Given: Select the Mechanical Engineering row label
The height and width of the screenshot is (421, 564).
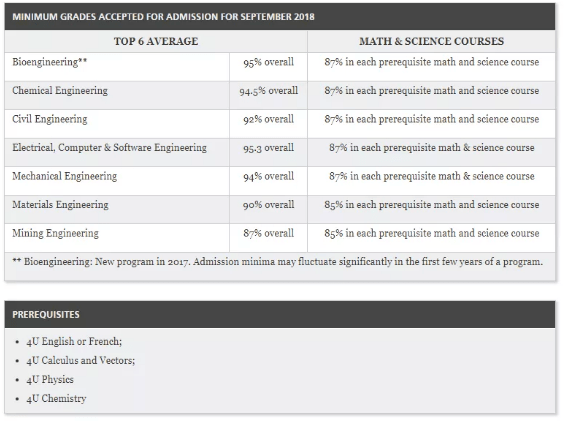Looking at the screenshot, I should click(64, 176).
